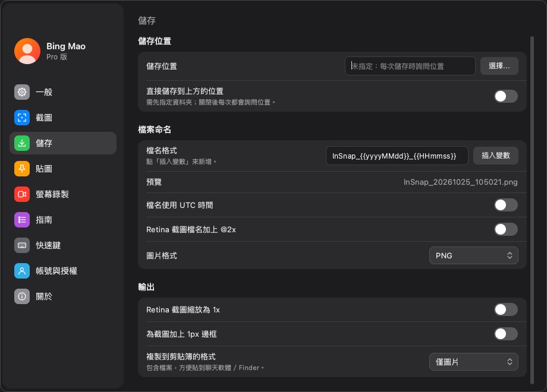Viewport: 547px width, 392px height.
Task: Click the red camera icon for 螢幕錄製
Action: point(22,194)
